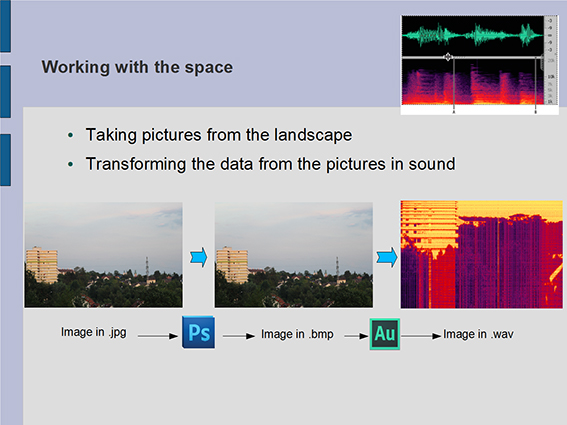Click the black arrow after Image in .jpg
This screenshot has width=567, height=425.
click(158, 336)
